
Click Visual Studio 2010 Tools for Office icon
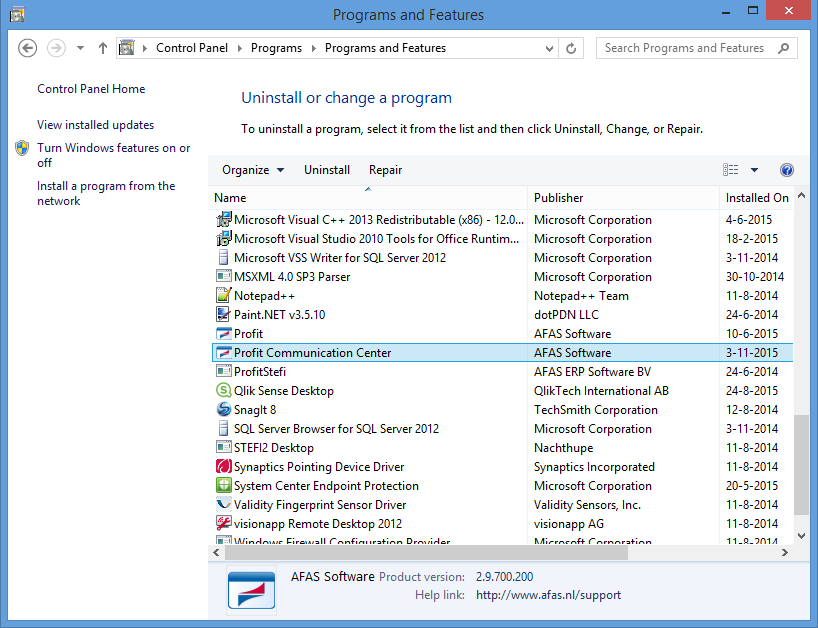pos(224,238)
